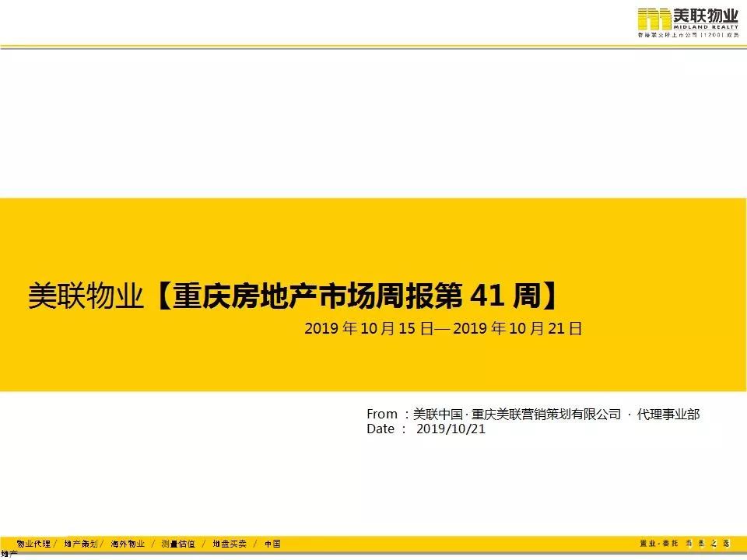Select the title 重庆房地产市场周报第 41 周

pos(357,296)
